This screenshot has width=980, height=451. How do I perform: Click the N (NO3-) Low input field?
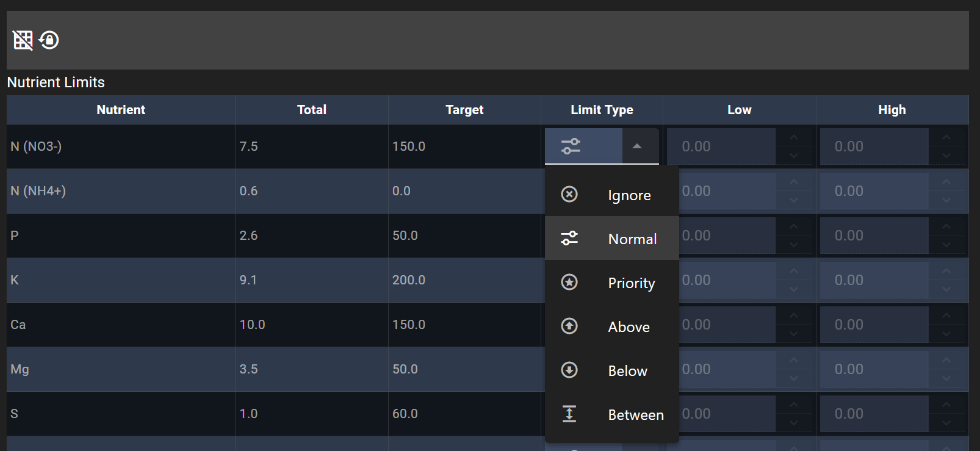(x=720, y=146)
